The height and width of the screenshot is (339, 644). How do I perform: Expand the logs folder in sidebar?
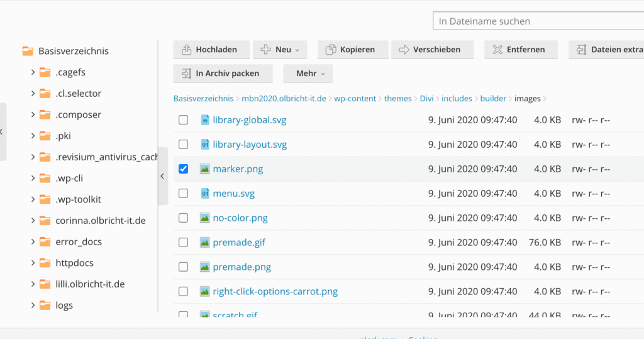click(x=33, y=305)
